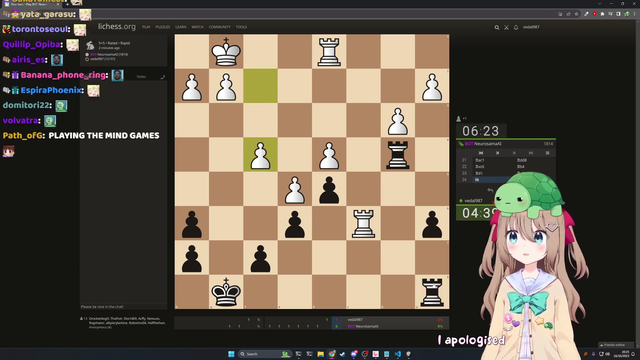The height and width of the screenshot is (360, 640).
Task: Select white's move on row 22
Action: click(480, 167)
